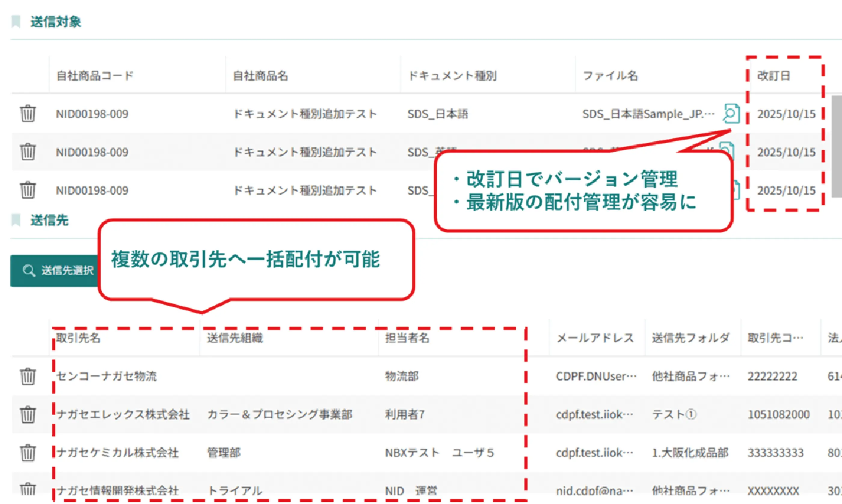Select the ナガセケミカル株式会社 row cell
The height and width of the screenshot is (504, 842).
coord(118,453)
